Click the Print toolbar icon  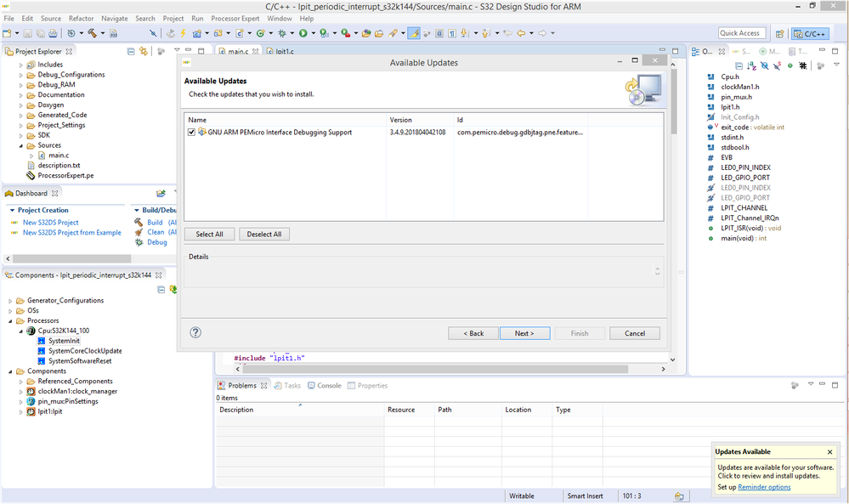pyautogui.click(x=53, y=33)
